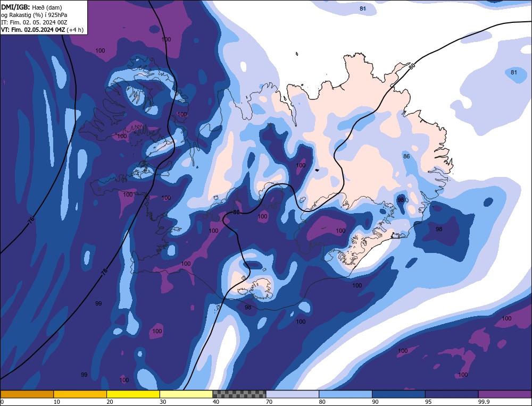The width and height of the screenshot is (532, 406).
Task: Click the "78" contour line label
Action: (x=104, y=271)
